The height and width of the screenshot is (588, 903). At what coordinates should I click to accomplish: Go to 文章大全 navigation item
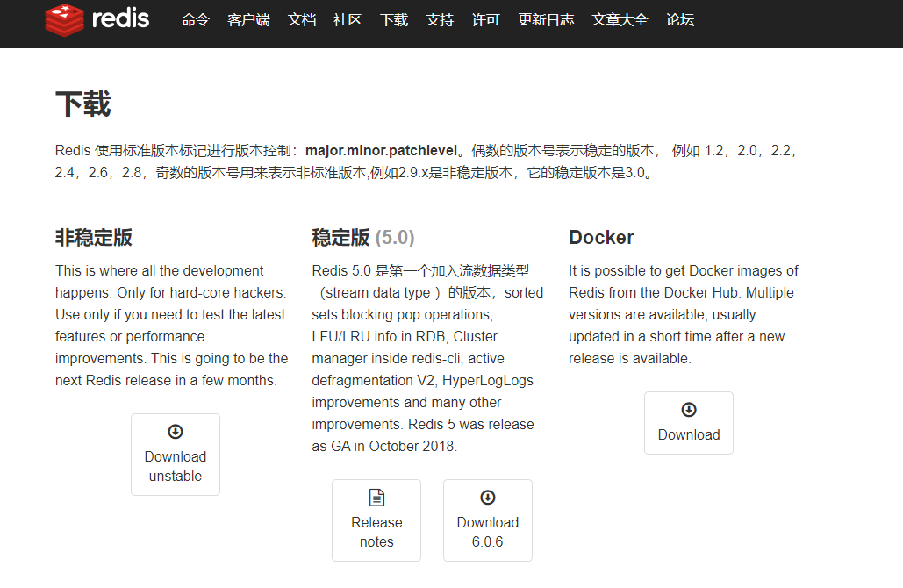click(620, 20)
